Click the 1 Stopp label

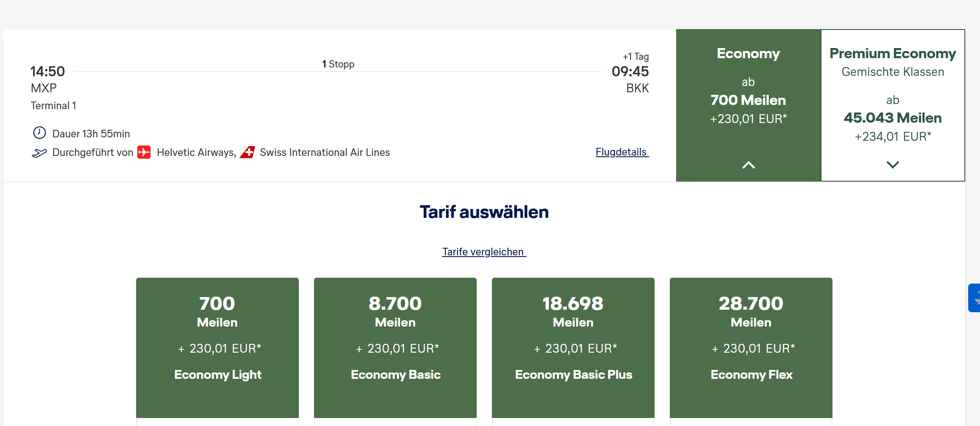coord(338,64)
